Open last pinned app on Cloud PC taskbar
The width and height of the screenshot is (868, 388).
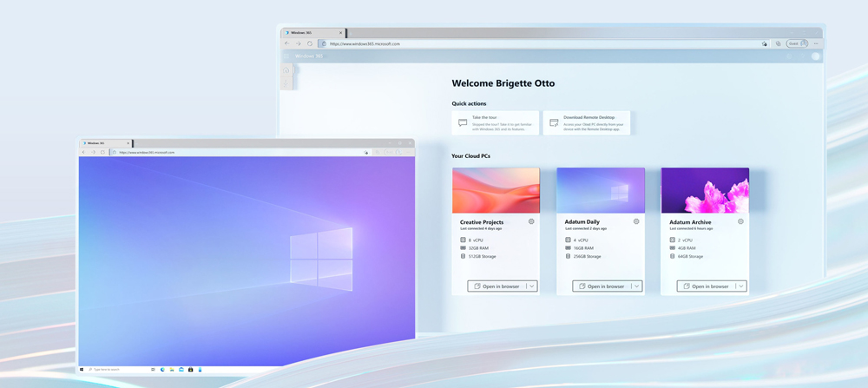[x=200, y=369]
